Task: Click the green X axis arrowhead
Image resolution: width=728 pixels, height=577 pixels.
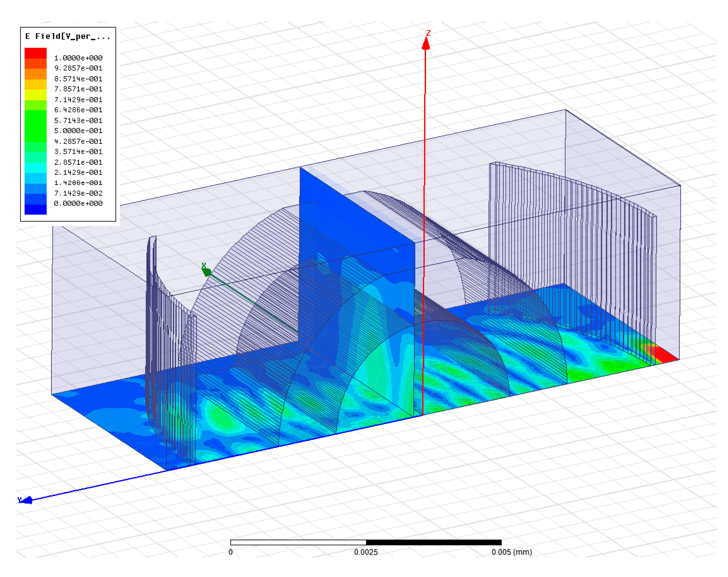Action: [x=207, y=272]
